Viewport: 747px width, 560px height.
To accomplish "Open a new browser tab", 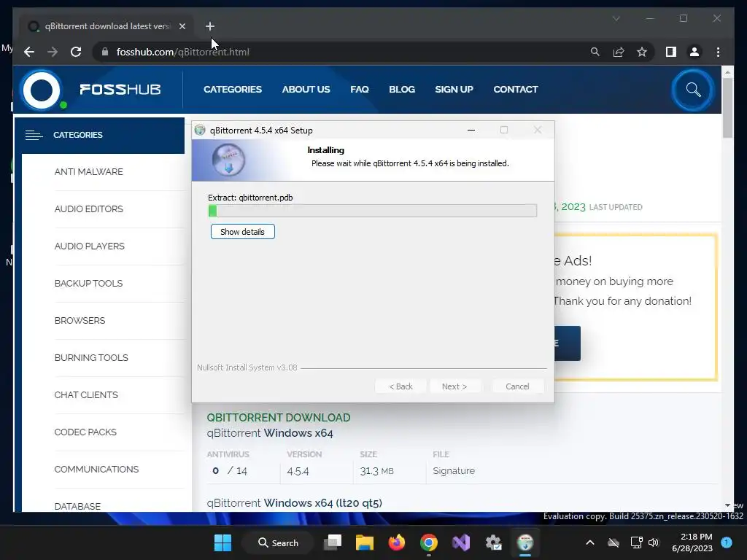I will click(210, 26).
